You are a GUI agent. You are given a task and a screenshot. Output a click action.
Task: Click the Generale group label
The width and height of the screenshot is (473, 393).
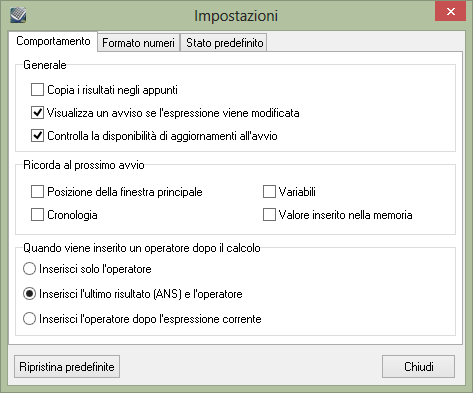tap(45, 65)
